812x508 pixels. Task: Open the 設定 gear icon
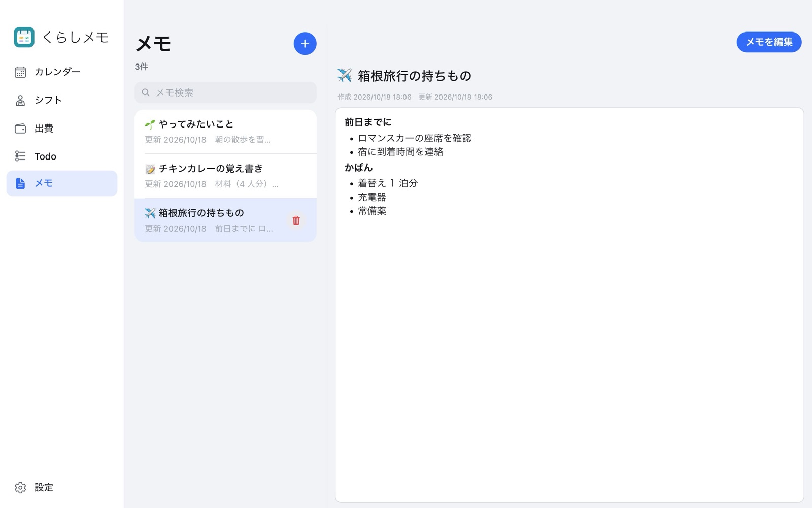20,488
